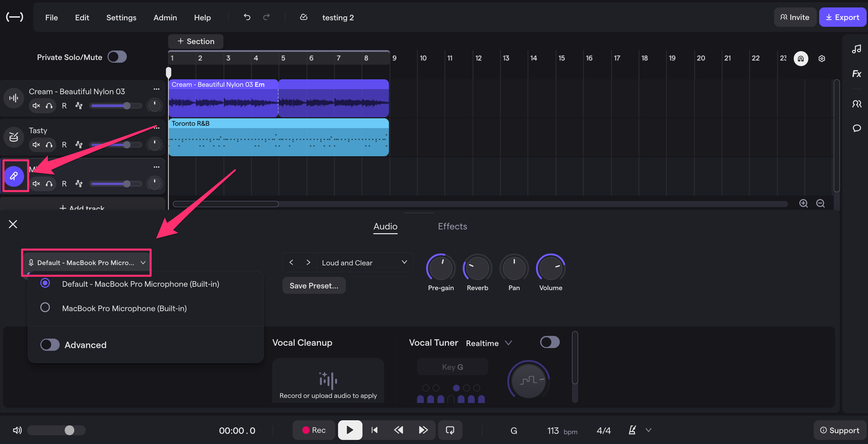Open the music library note icon
This screenshot has height=444, width=868.
pos(856,49)
